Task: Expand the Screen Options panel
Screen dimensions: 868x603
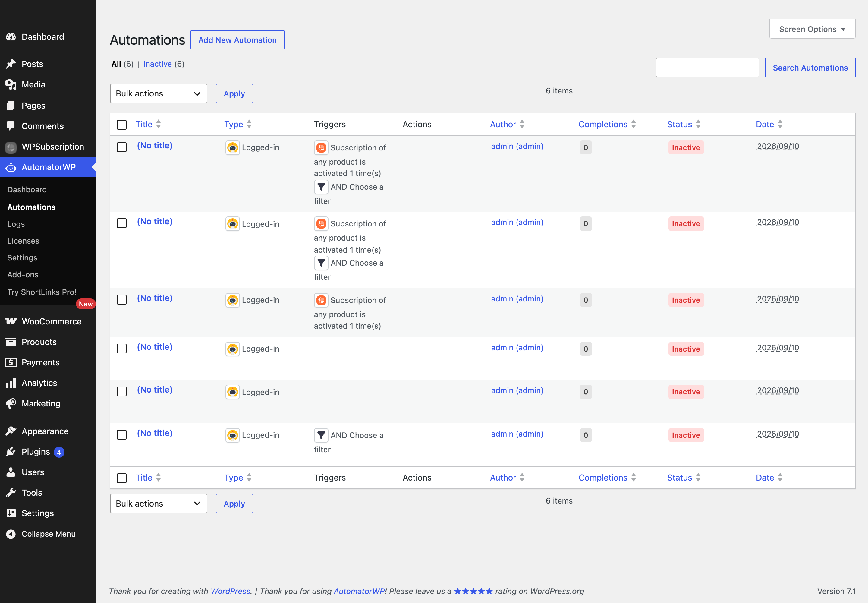Action: pos(812,29)
